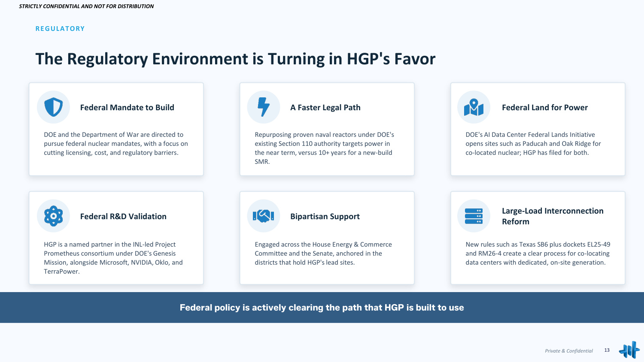This screenshot has width=644, height=362.
Task: Select the Bipartisan Support card heading
Action: (325, 217)
